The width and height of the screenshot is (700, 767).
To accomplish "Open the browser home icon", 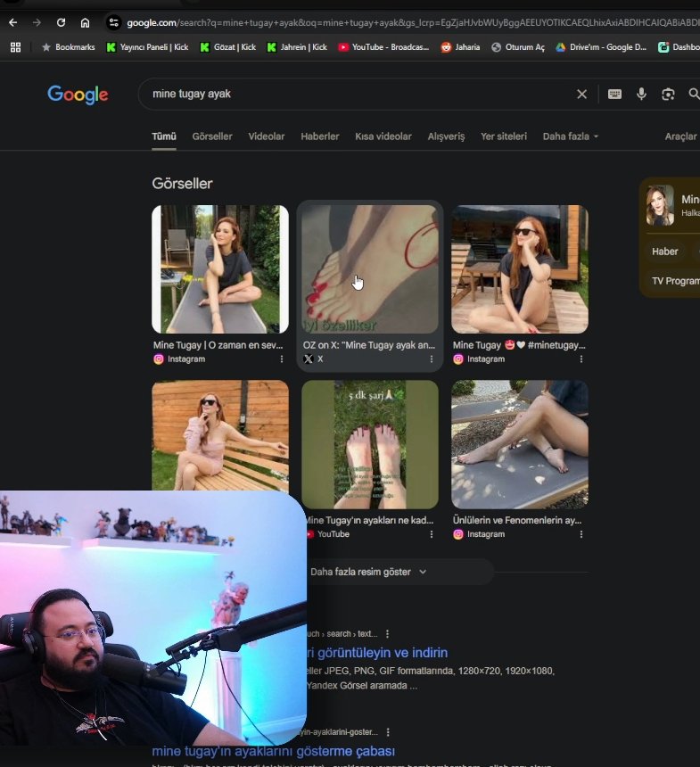I will 85,22.
